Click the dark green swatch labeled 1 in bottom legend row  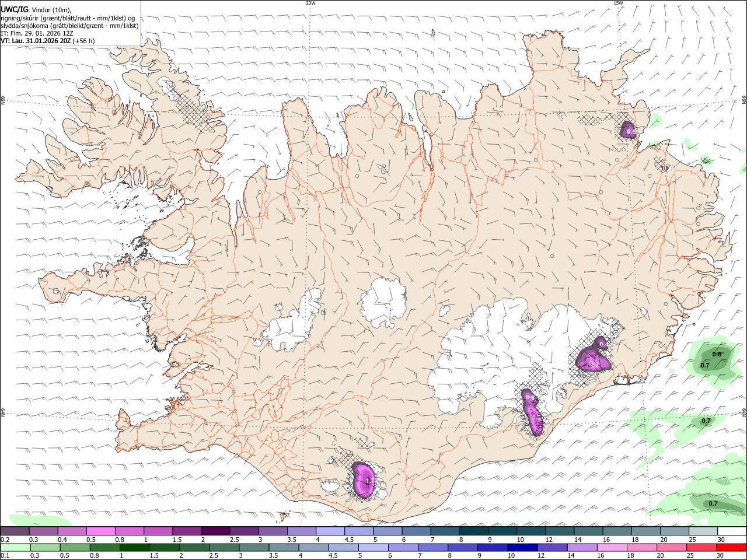click(134, 548)
